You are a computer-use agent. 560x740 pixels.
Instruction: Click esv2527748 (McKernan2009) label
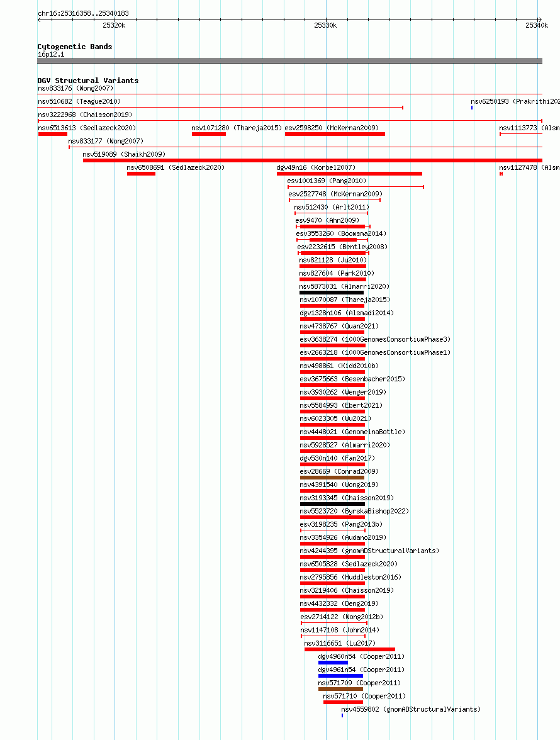[x=335, y=194]
